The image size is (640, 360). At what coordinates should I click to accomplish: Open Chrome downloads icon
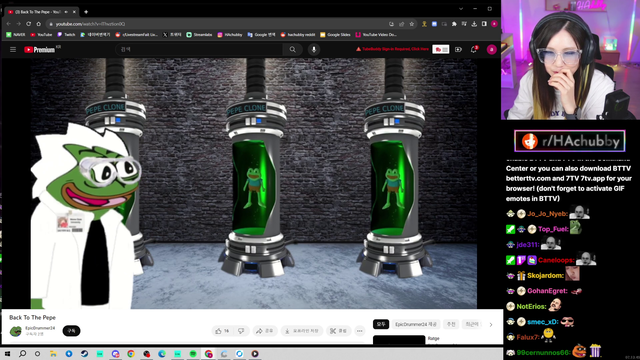(x=474, y=24)
